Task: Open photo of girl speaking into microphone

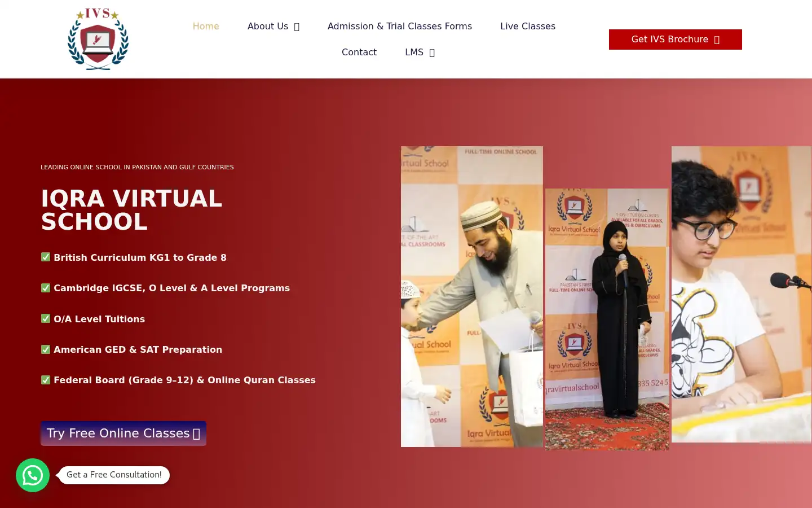Action: [607, 319]
